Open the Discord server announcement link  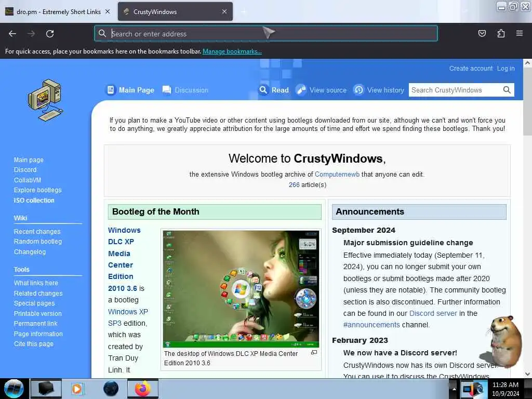(433, 313)
